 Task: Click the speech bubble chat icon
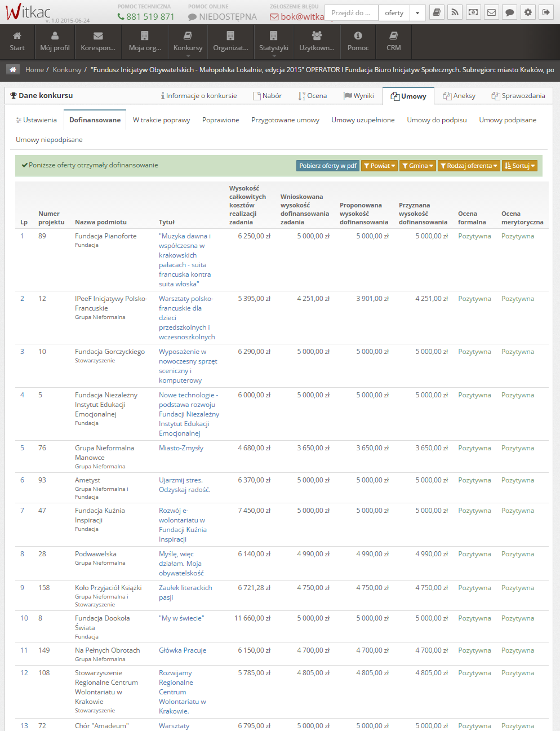coord(509,12)
